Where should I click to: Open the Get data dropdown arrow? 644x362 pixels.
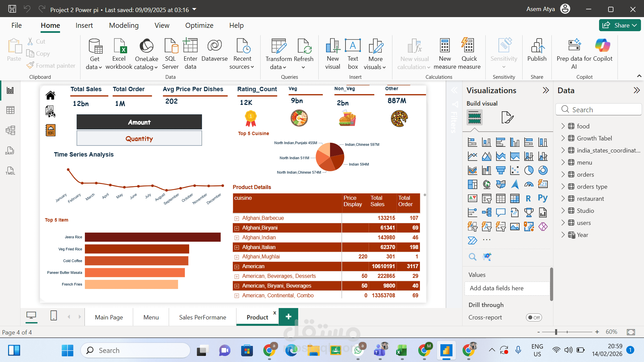click(x=100, y=67)
